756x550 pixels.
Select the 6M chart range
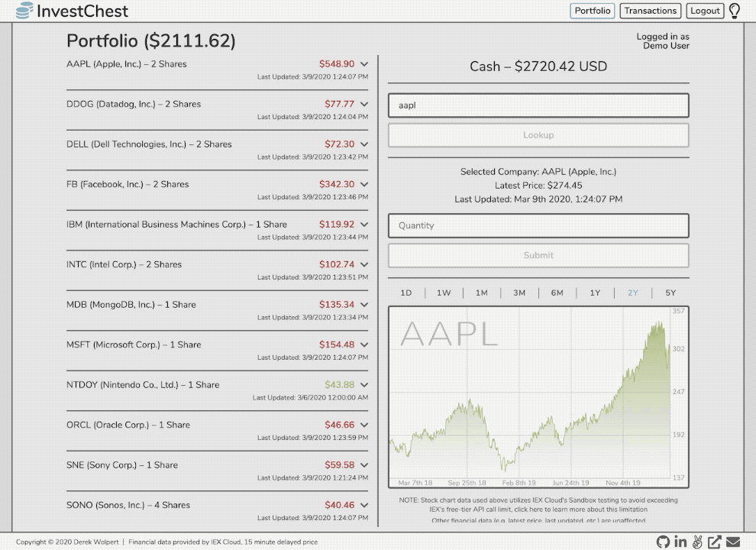click(557, 293)
